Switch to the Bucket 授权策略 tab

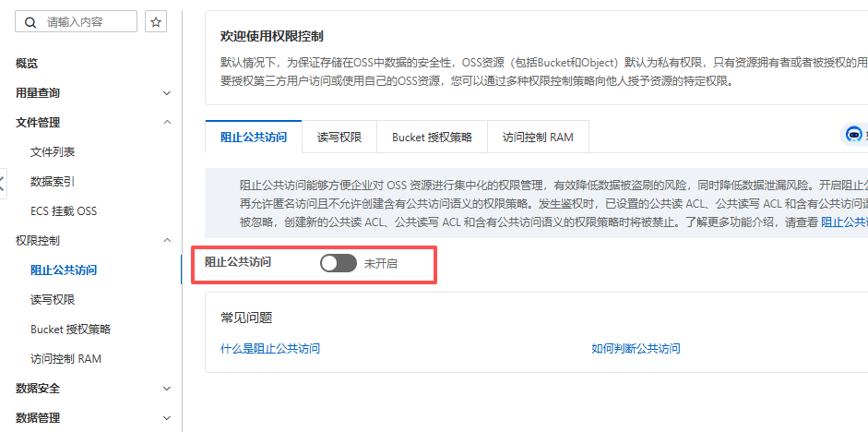tap(432, 138)
